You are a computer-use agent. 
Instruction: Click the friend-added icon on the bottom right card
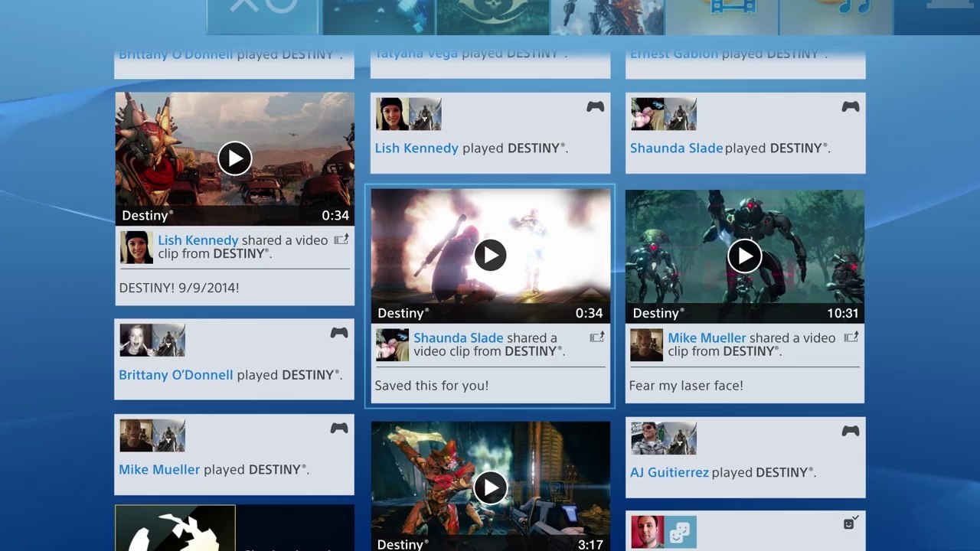coord(851,523)
